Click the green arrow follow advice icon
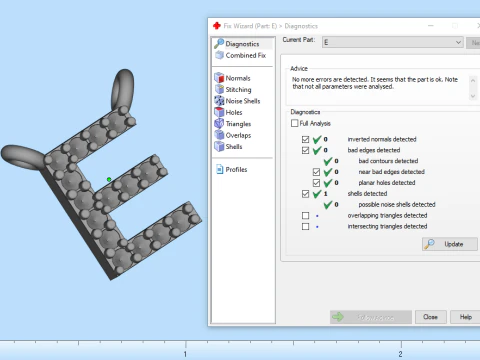This screenshot has width=480, height=360. [338, 317]
